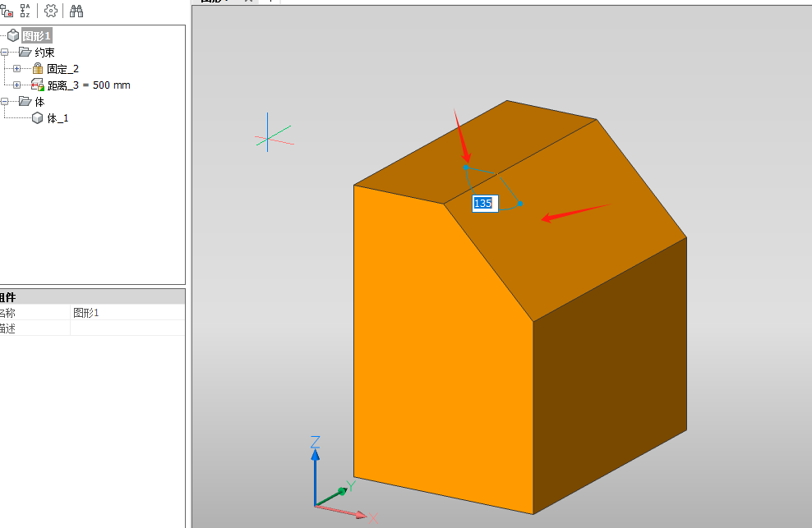Click the lower-right angle arc handle point
The height and width of the screenshot is (528, 812).
point(520,204)
